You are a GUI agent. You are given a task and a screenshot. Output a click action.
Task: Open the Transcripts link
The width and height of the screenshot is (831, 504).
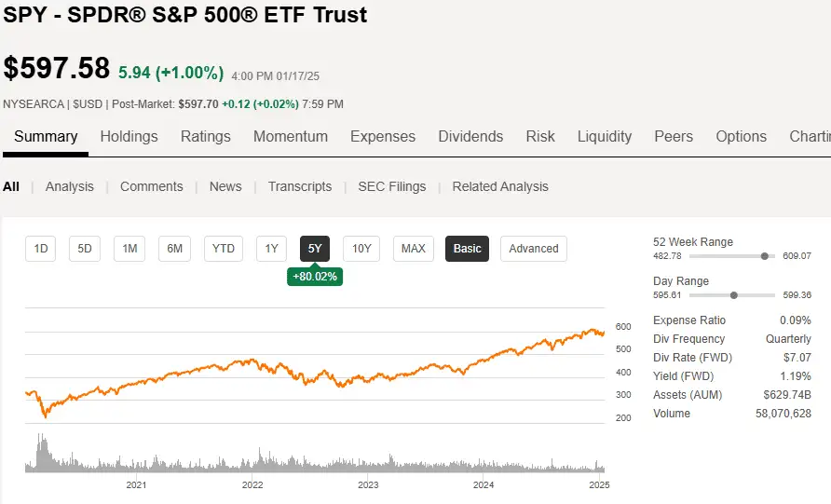tap(300, 186)
